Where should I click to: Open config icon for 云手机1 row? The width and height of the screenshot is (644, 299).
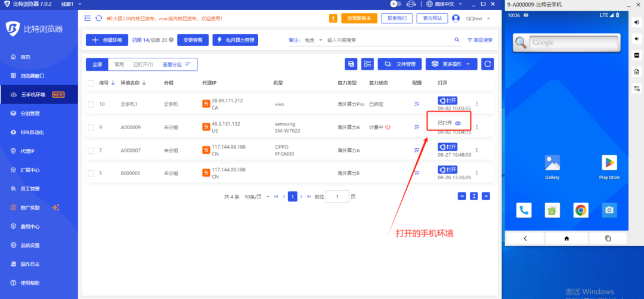point(416,104)
